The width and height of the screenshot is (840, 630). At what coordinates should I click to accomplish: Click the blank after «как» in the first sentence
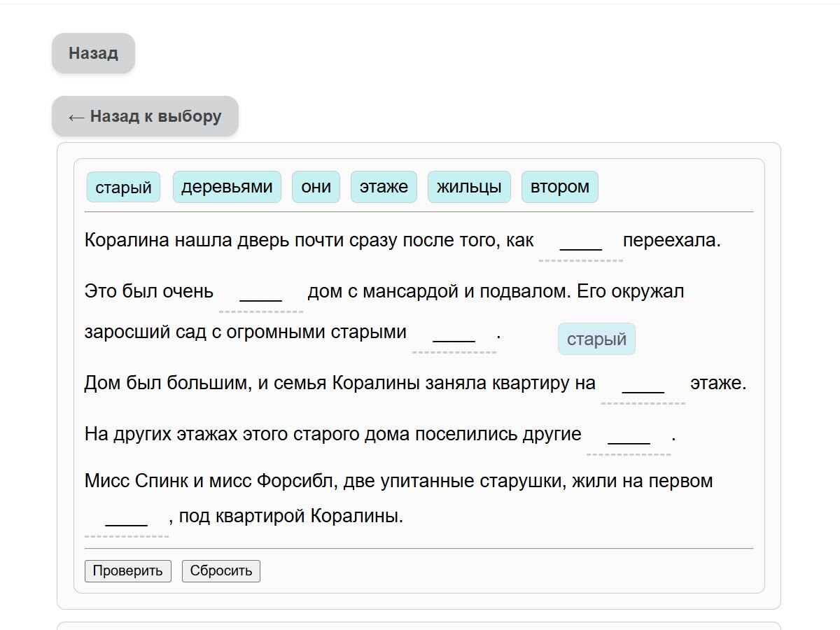(x=580, y=244)
